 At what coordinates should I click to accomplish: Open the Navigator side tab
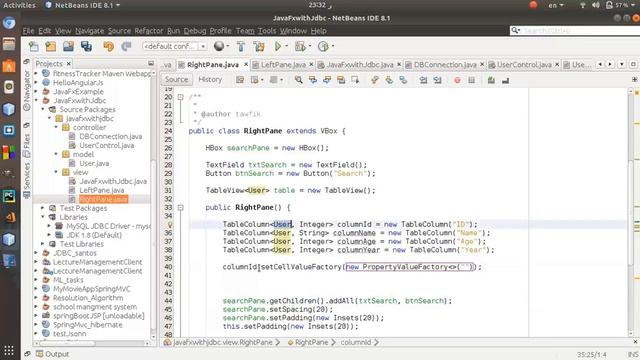tap(27, 91)
